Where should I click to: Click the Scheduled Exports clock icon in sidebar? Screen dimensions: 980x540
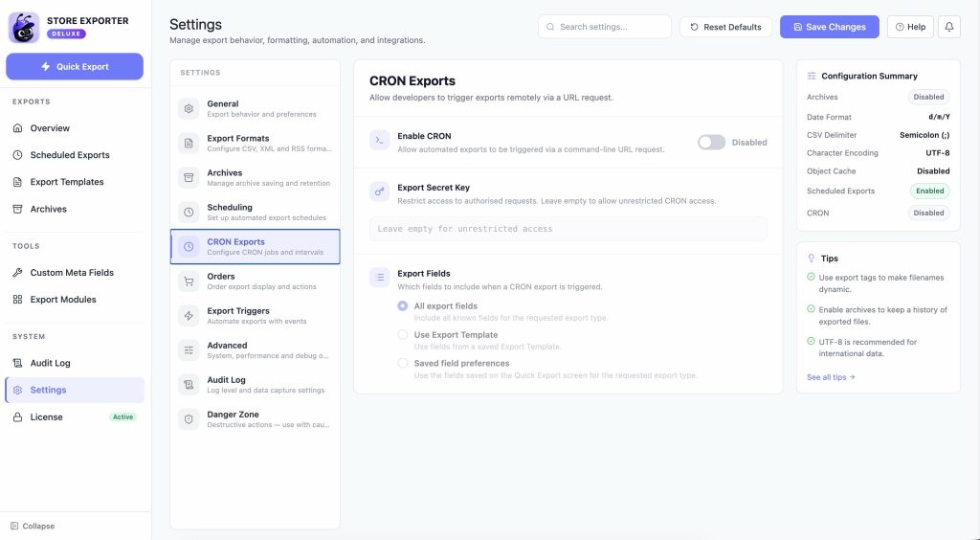click(x=17, y=155)
